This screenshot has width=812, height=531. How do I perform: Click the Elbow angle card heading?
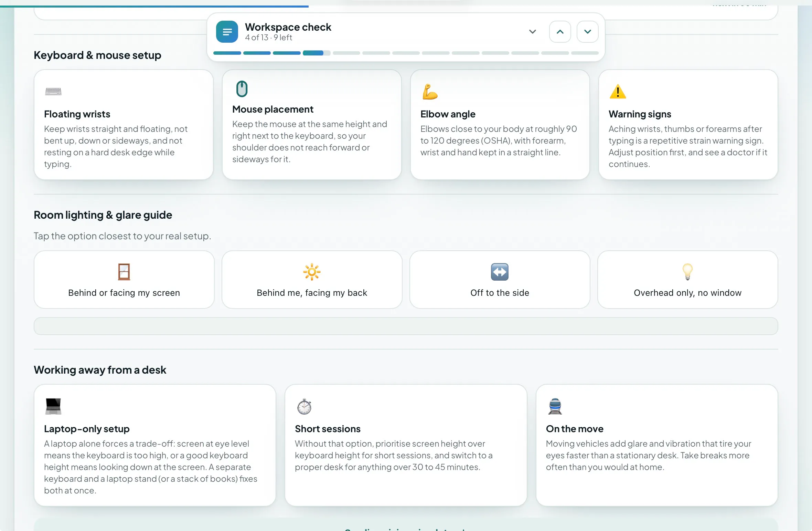point(448,114)
